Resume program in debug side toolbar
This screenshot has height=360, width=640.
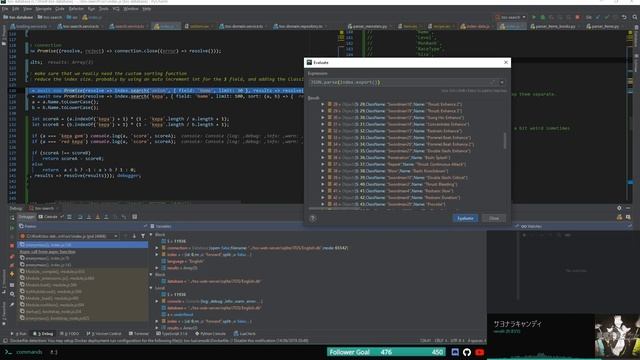pyautogui.click(x=12, y=227)
